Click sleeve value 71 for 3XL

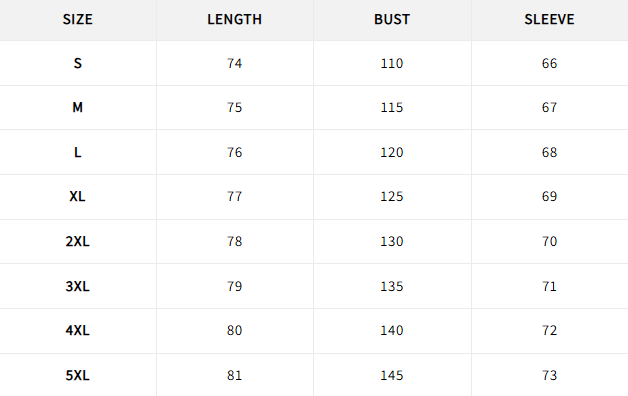pyautogui.click(x=549, y=286)
